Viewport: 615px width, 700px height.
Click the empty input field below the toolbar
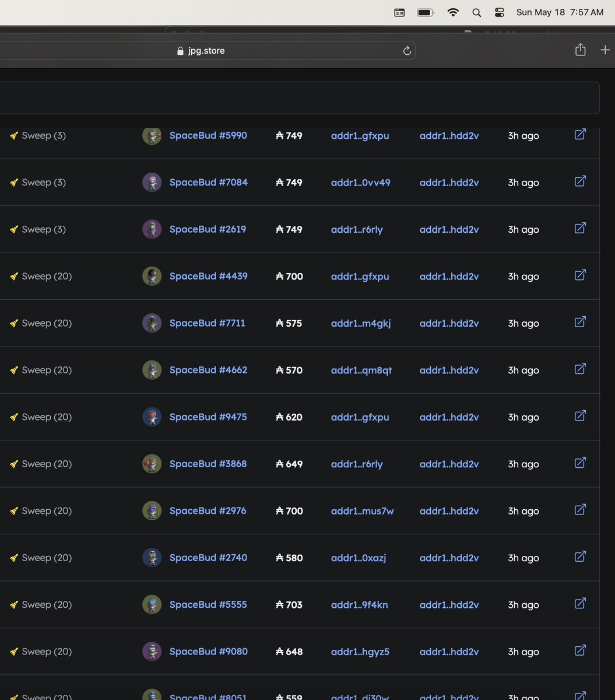(x=300, y=97)
